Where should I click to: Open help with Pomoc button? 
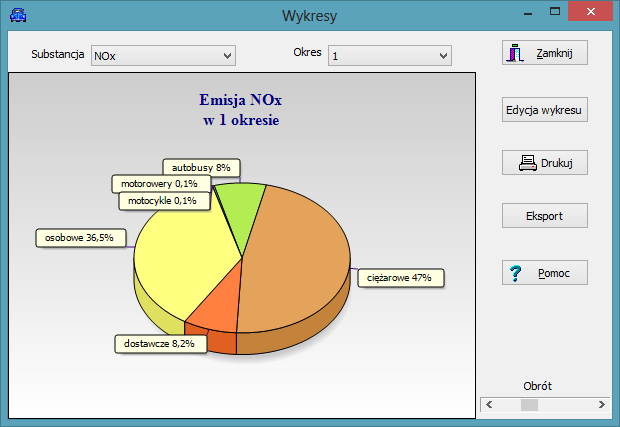coord(544,272)
